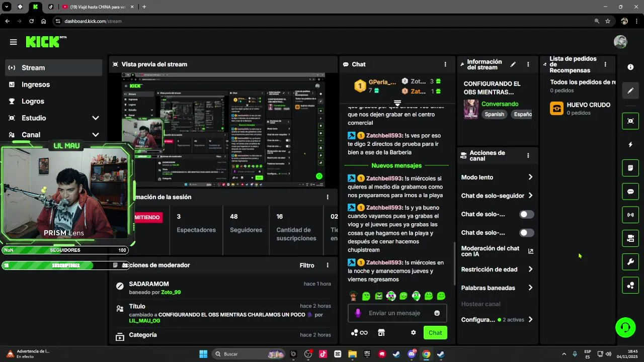
Task: Click the chat panel vertical scrollbar
Action: tap(454, 264)
